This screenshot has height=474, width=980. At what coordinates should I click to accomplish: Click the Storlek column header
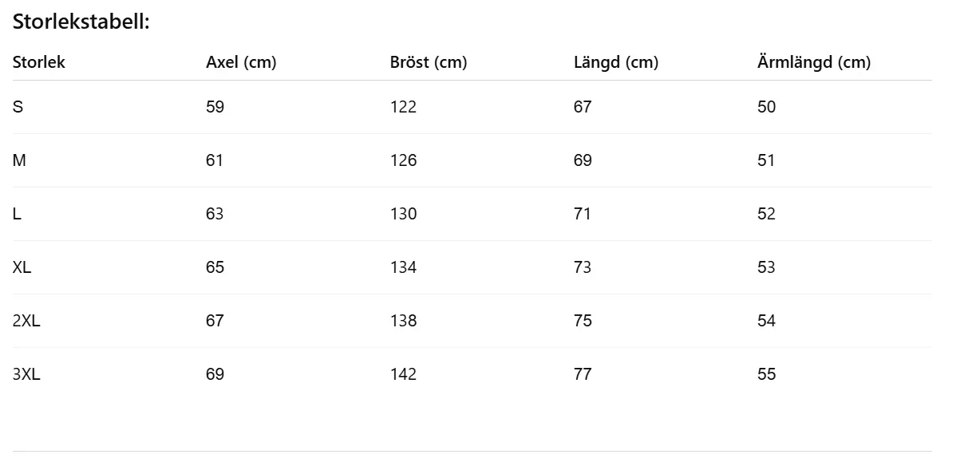click(x=39, y=62)
